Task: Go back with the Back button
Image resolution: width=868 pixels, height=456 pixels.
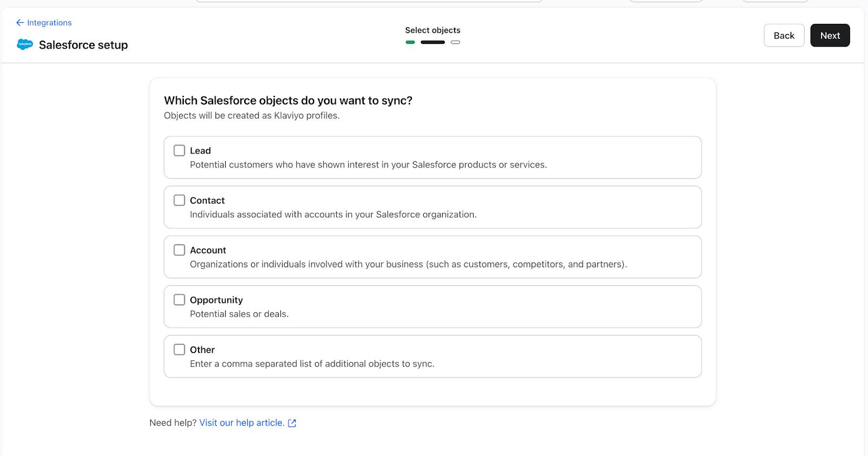Action: point(784,36)
